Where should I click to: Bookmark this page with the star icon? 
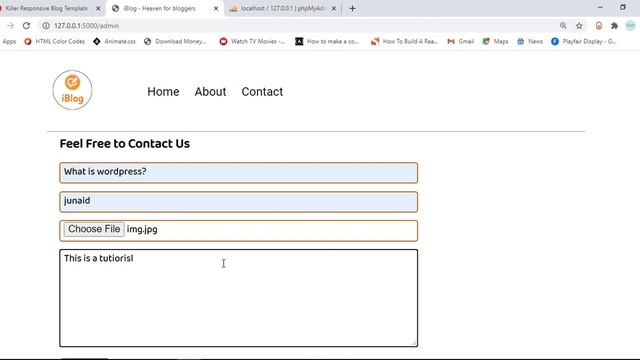coord(579,26)
